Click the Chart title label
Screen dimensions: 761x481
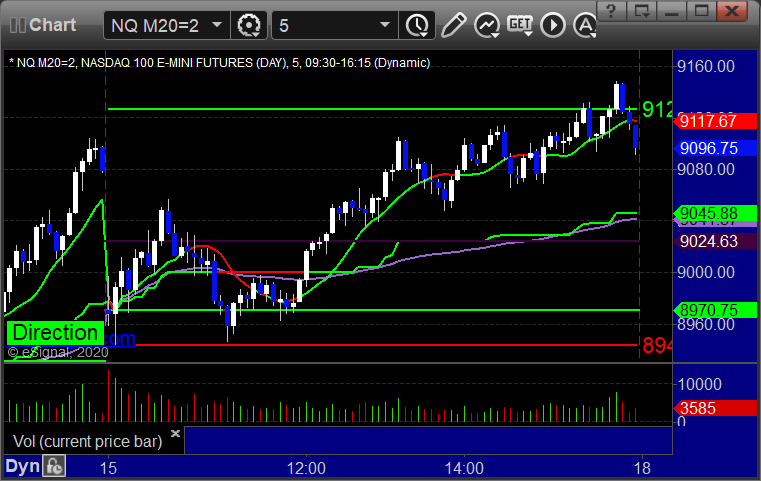52,25
